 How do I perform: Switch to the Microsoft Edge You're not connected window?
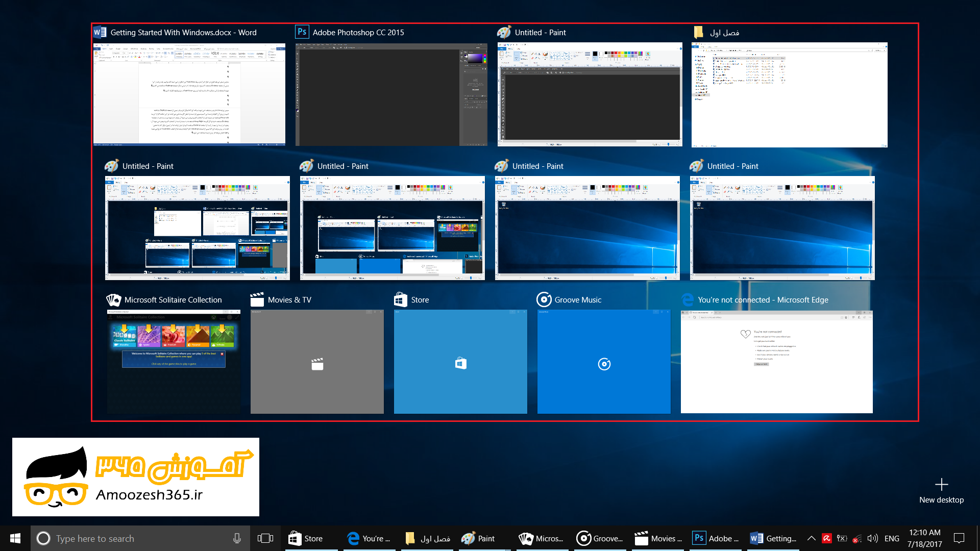click(x=777, y=362)
